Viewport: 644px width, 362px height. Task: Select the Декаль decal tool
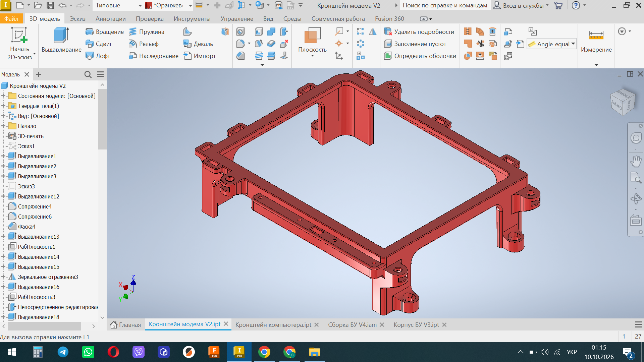(198, 44)
